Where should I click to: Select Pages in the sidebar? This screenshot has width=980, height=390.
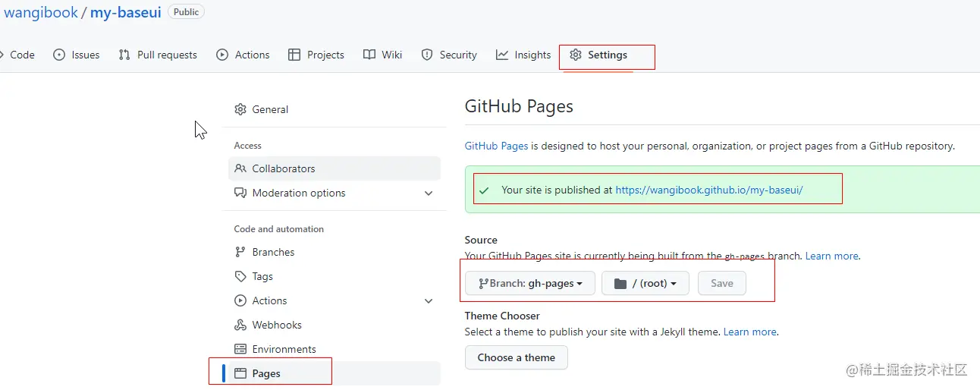[x=335, y=373]
